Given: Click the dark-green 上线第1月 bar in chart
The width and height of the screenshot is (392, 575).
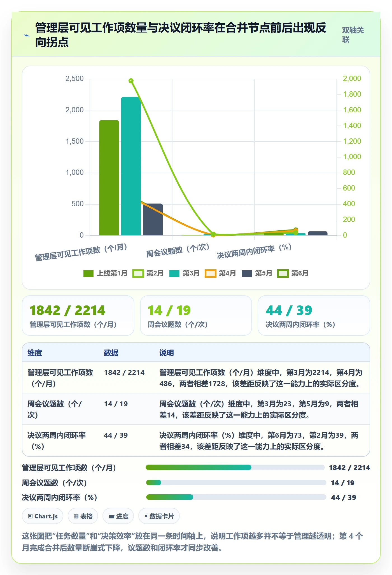Looking at the screenshot, I should (x=109, y=178).
